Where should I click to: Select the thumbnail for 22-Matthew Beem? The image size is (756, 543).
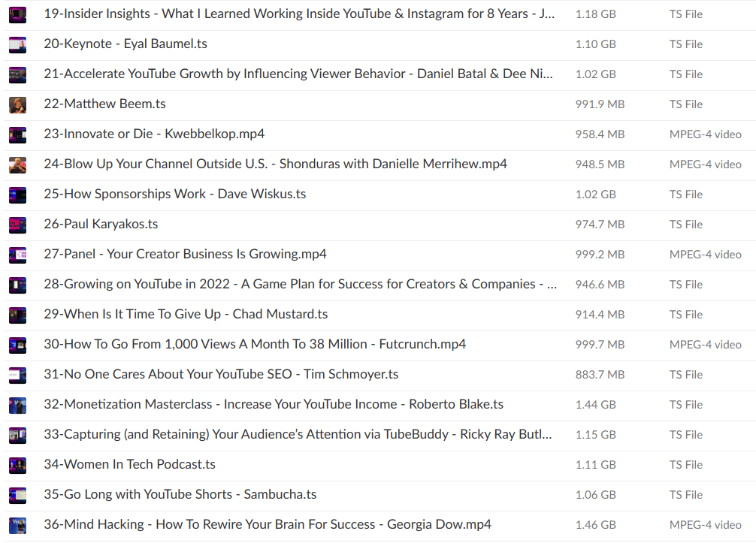[17, 104]
